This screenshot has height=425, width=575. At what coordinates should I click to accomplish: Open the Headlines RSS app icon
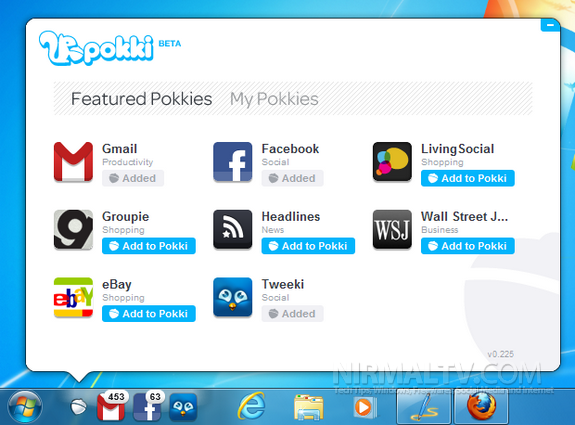pyautogui.click(x=232, y=230)
